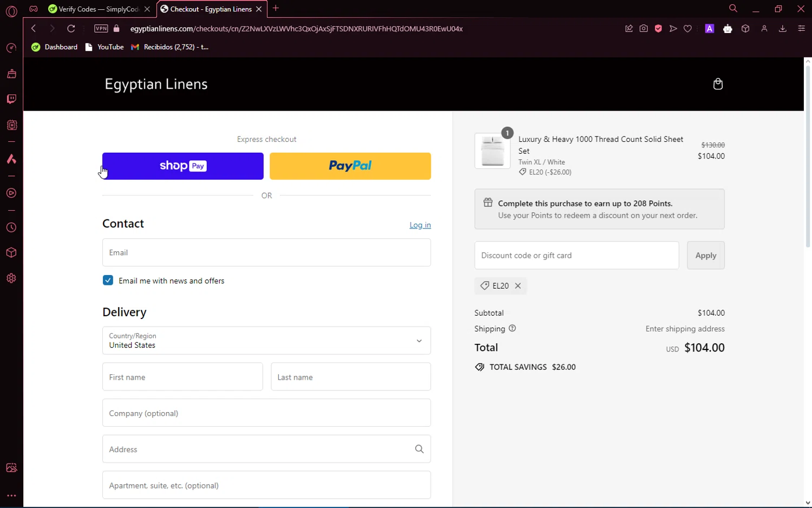
Task: Open the Dashboard bookmark
Action: (x=55, y=47)
